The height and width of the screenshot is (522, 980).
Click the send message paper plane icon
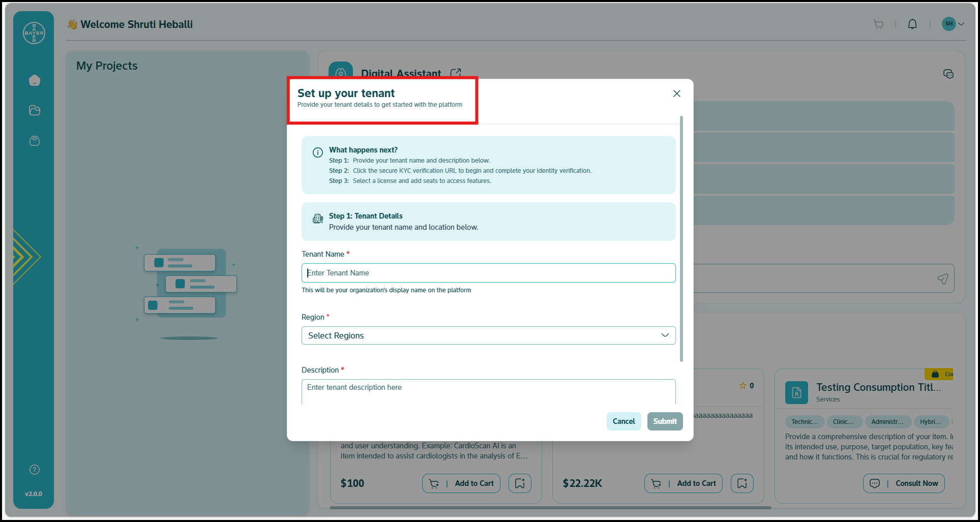tap(942, 279)
